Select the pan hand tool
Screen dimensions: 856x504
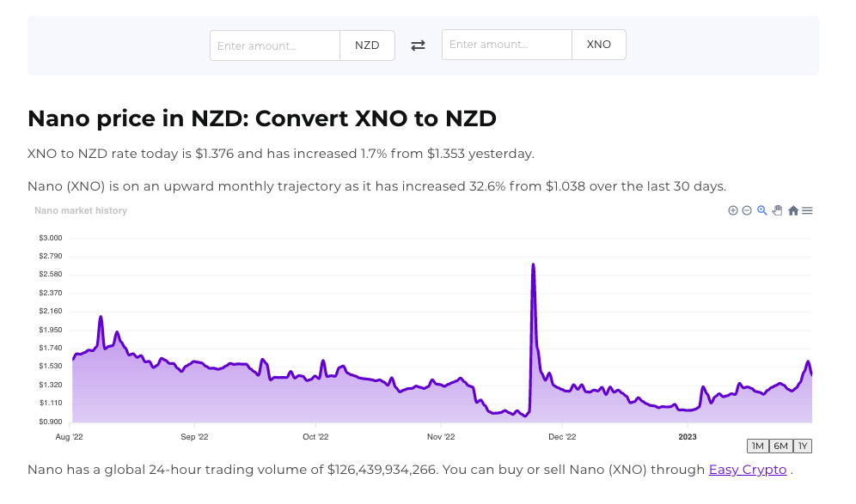click(x=777, y=210)
